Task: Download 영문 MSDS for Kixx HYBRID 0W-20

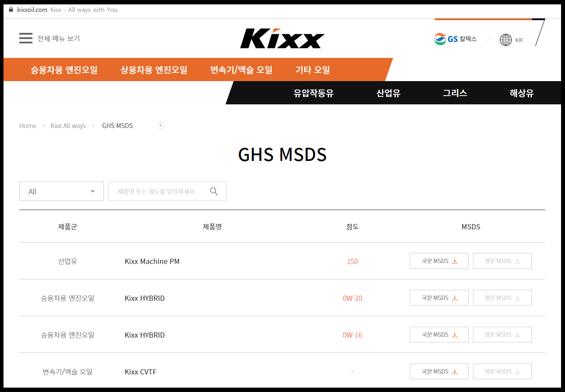Action: [502, 298]
